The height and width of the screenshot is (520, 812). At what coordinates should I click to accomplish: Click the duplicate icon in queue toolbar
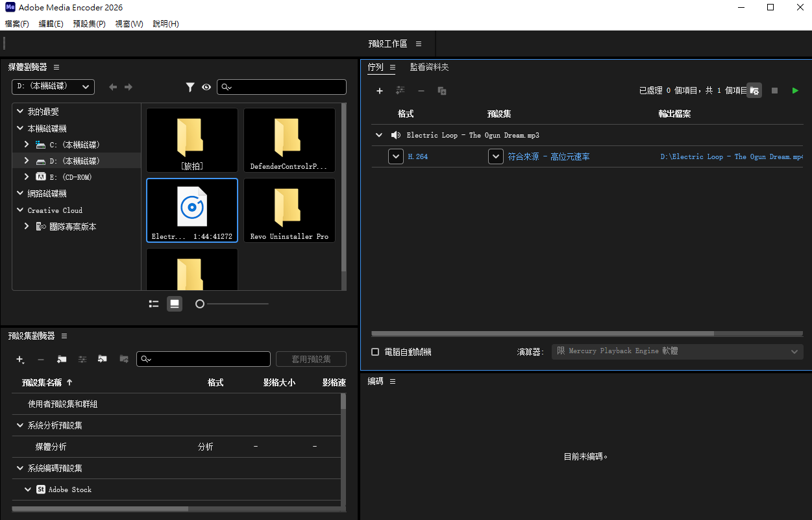click(x=442, y=91)
